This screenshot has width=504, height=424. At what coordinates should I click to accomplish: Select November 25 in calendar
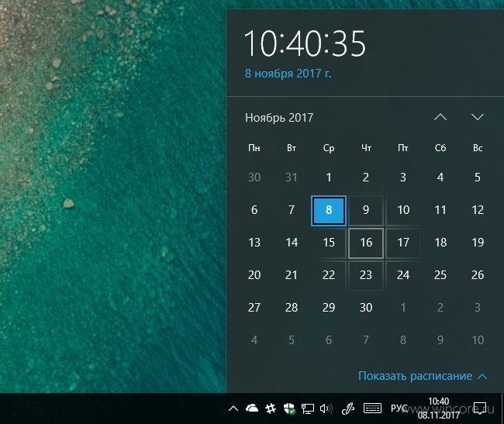point(440,275)
